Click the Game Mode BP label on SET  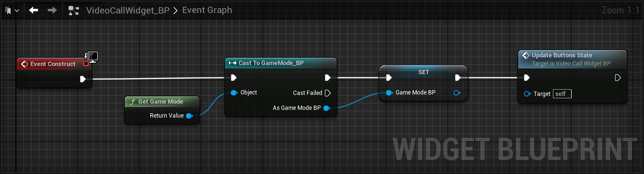(x=416, y=93)
